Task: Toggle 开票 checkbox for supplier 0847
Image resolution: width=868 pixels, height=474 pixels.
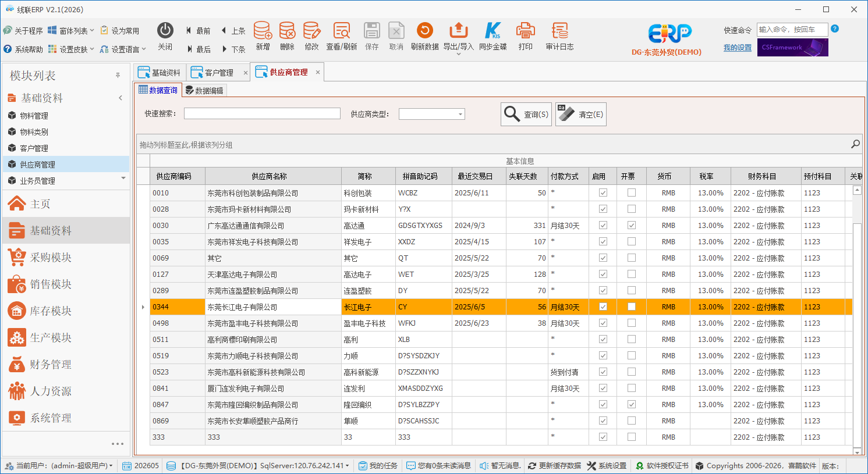Action: [632, 404]
